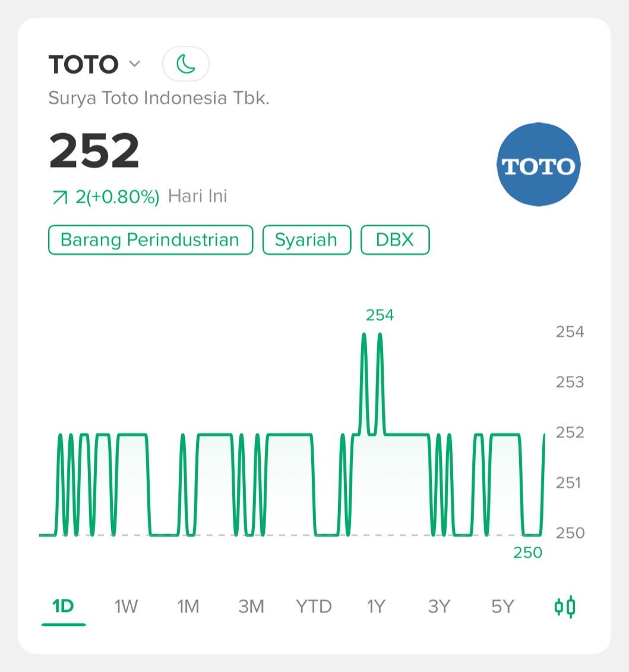This screenshot has height=672, width=629.
Task: Show year-to-date YTD chart
Action: tap(314, 607)
